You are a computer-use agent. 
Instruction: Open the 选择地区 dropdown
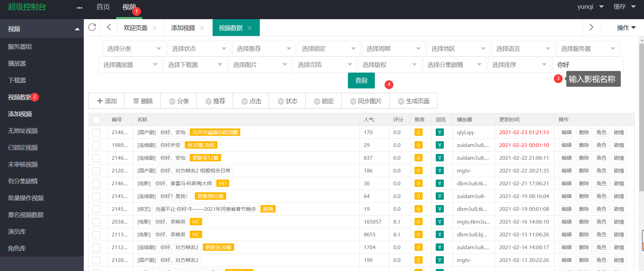click(458, 49)
